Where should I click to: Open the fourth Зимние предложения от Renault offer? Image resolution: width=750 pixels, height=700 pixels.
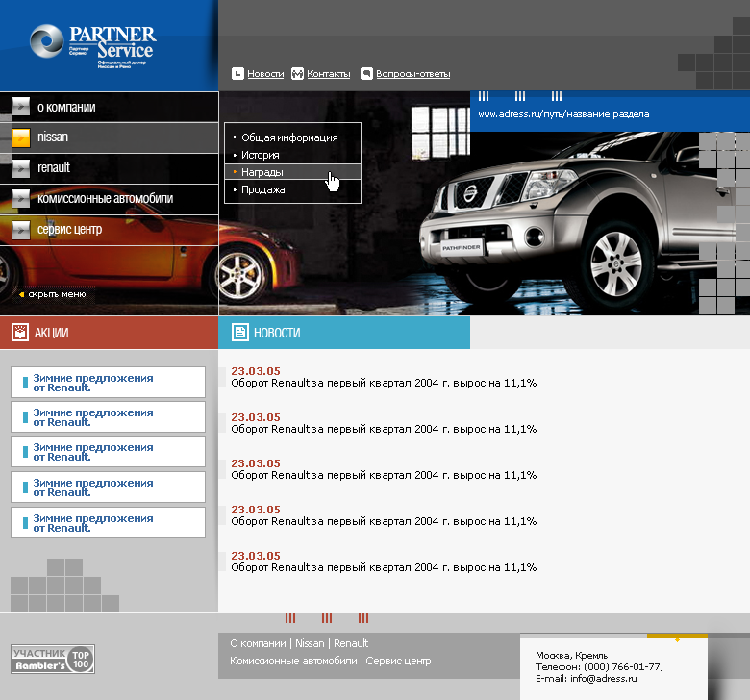click(108, 487)
